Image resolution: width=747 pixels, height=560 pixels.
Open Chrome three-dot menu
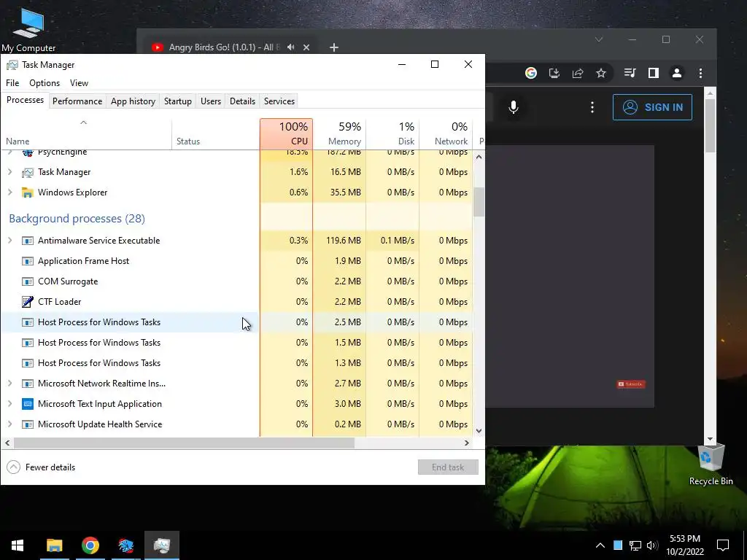pyautogui.click(x=700, y=73)
